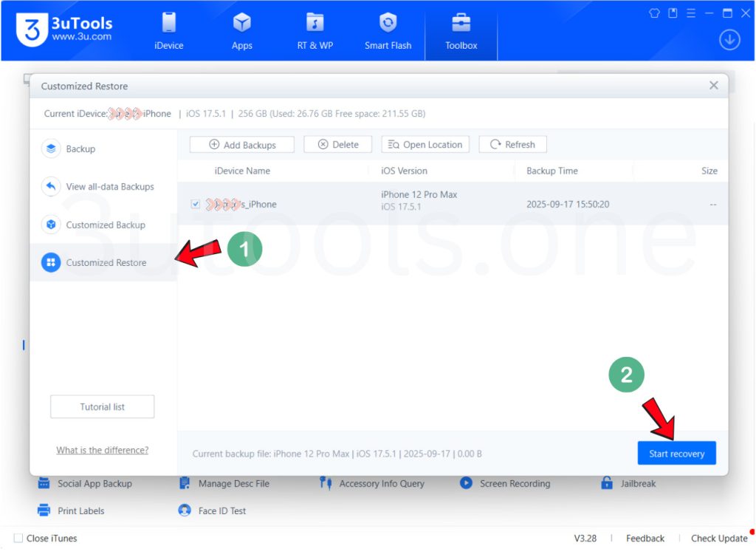This screenshot has width=756, height=560.
Task: Select Customized Backup sidebar item
Action: click(x=105, y=225)
